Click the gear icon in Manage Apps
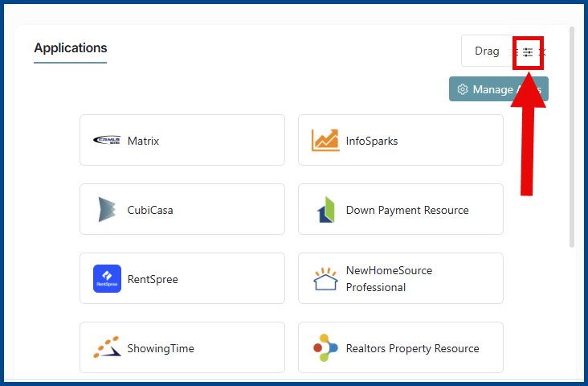 pos(463,89)
